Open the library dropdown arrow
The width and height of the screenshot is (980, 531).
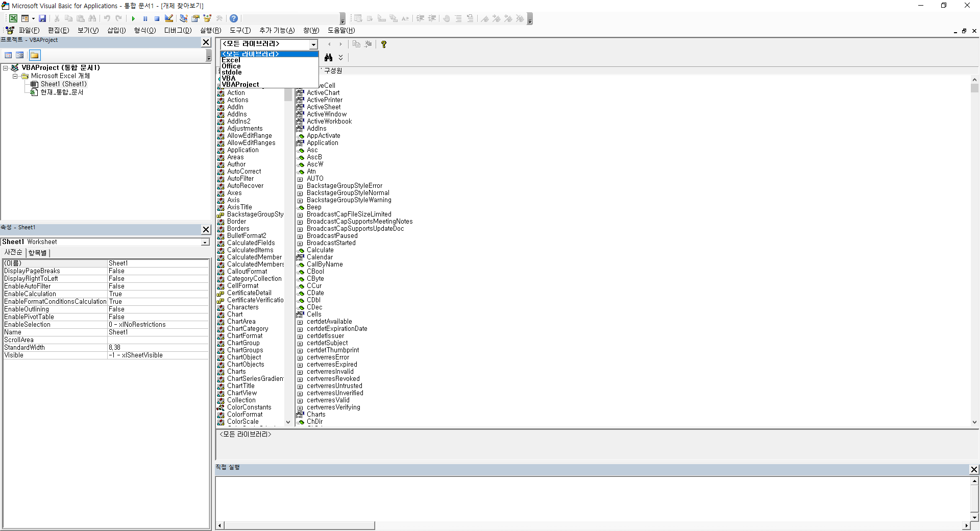(313, 44)
